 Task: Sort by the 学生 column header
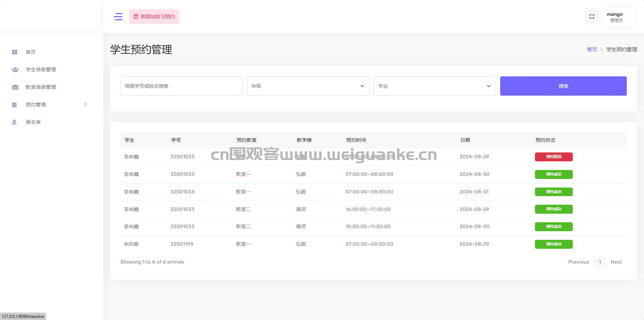pyautogui.click(x=129, y=140)
